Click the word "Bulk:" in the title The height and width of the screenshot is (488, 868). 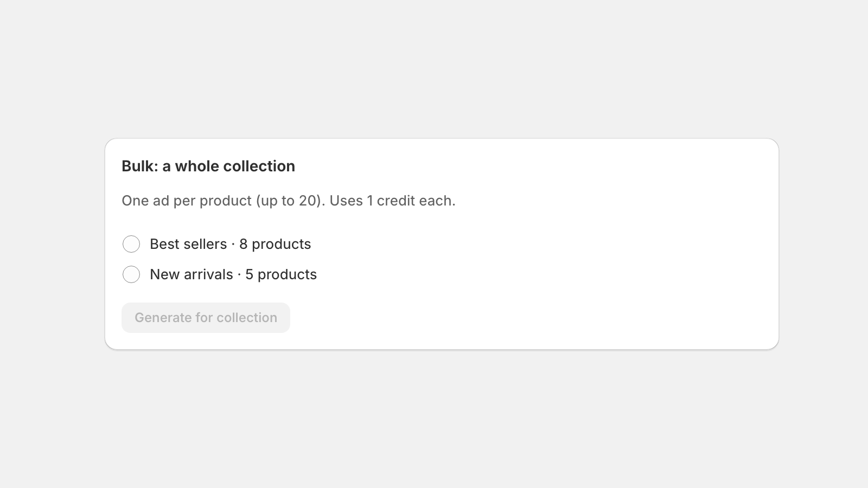(140, 166)
